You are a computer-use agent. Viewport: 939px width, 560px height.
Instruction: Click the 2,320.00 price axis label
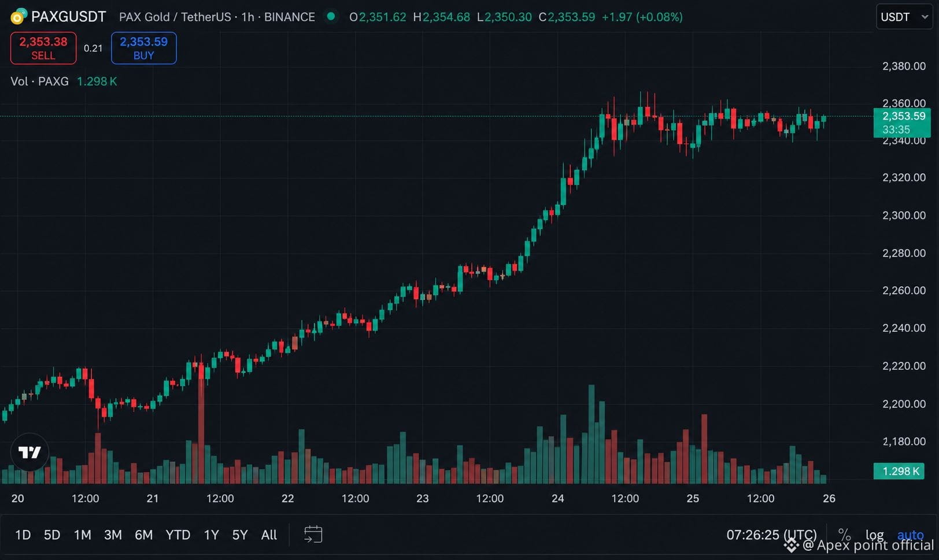(x=904, y=177)
